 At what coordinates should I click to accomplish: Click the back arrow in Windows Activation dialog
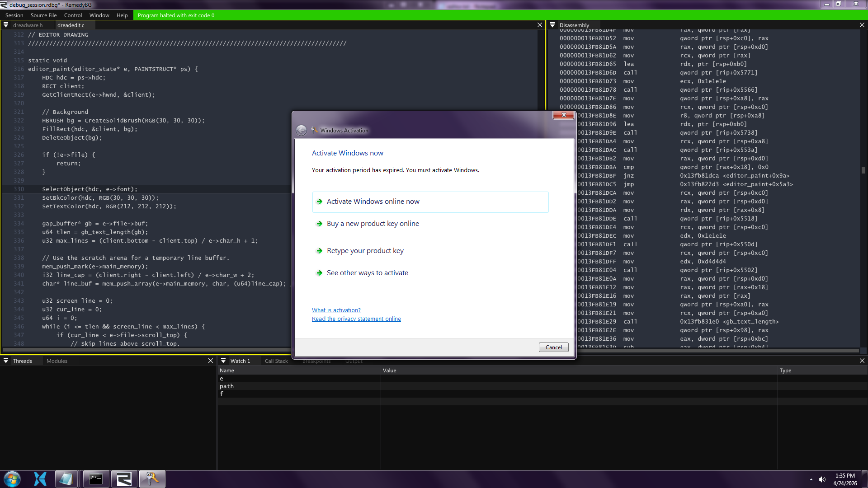(301, 131)
